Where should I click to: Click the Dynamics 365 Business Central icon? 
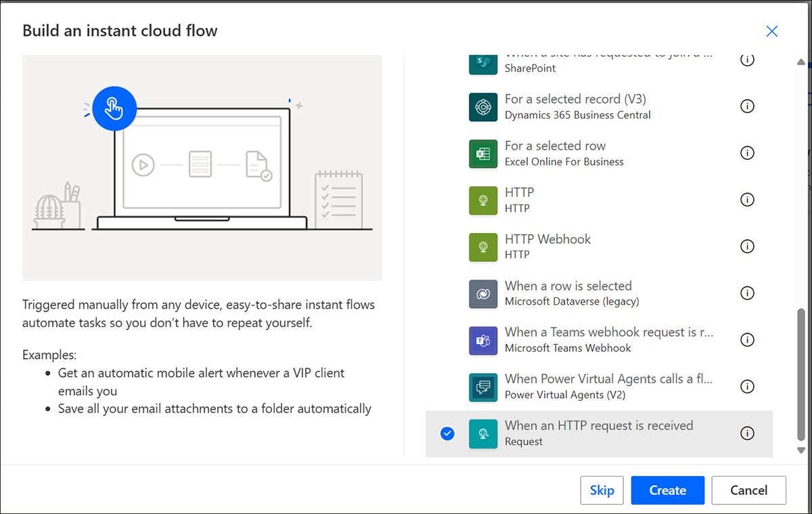point(482,106)
